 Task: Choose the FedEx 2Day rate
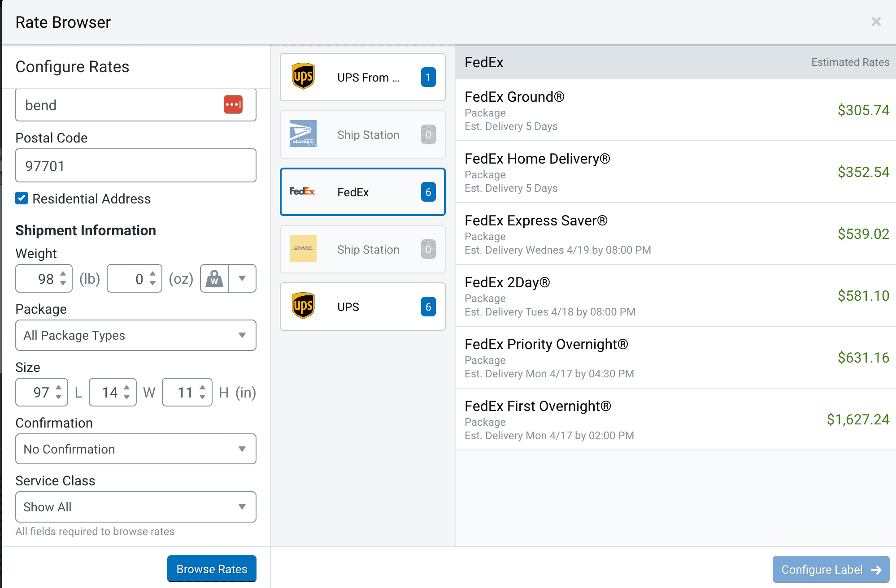pos(675,296)
